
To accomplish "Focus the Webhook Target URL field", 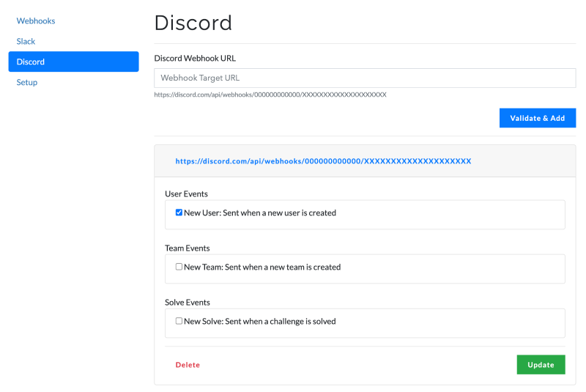I will pos(364,78).
